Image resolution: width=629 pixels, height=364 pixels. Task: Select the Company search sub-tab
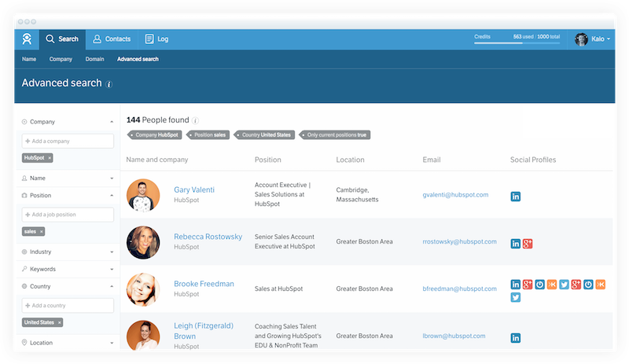[x=61, y=59]
